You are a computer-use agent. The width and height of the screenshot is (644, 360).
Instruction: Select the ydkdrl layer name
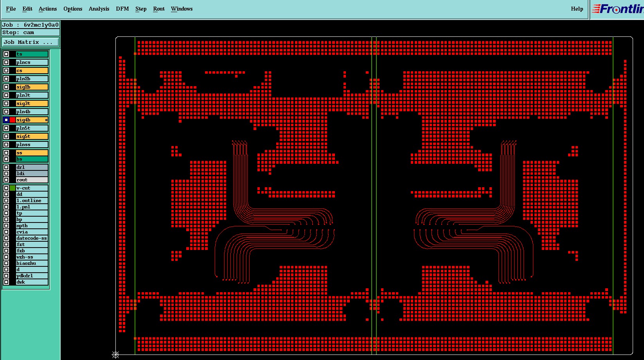tap(32, 276)
